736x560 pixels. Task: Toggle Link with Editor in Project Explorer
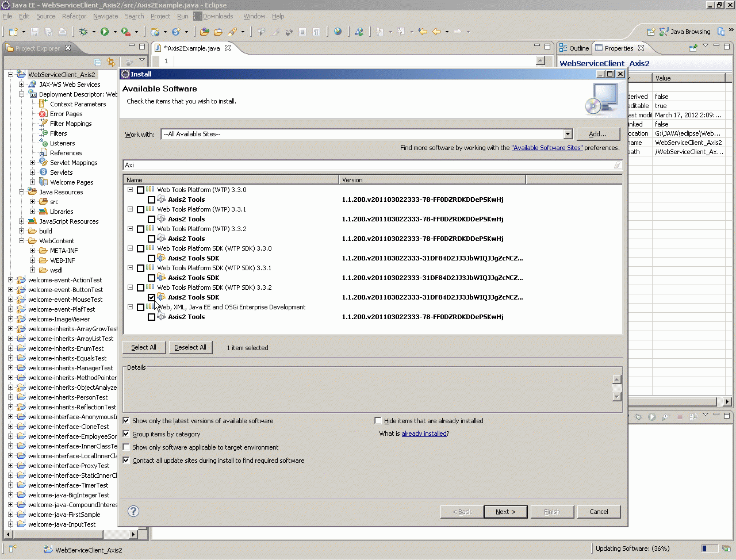click(x=111, y=62)
